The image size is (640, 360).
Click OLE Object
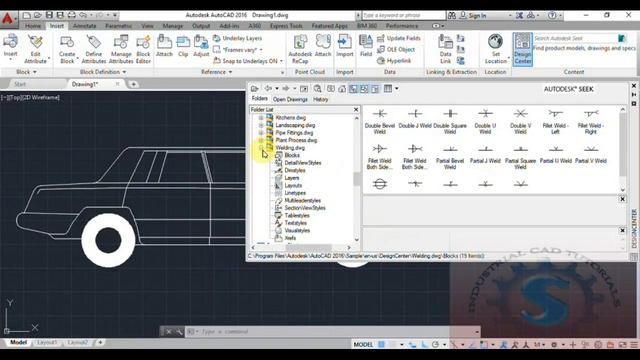[x=396, y=49]
